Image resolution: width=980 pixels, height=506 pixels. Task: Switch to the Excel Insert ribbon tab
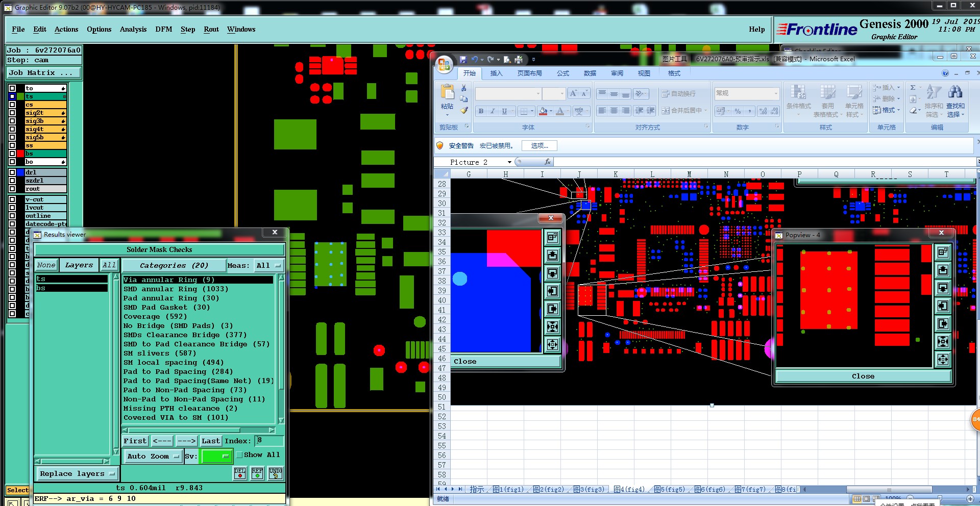click(496, 73)
